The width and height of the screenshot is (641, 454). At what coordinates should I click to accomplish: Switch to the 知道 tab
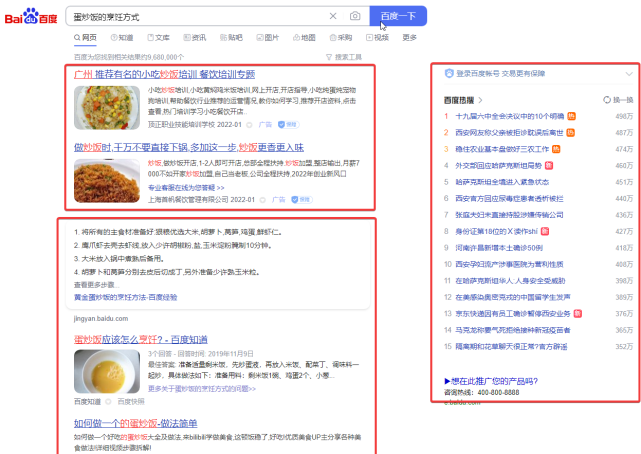[x=122, y=38]
